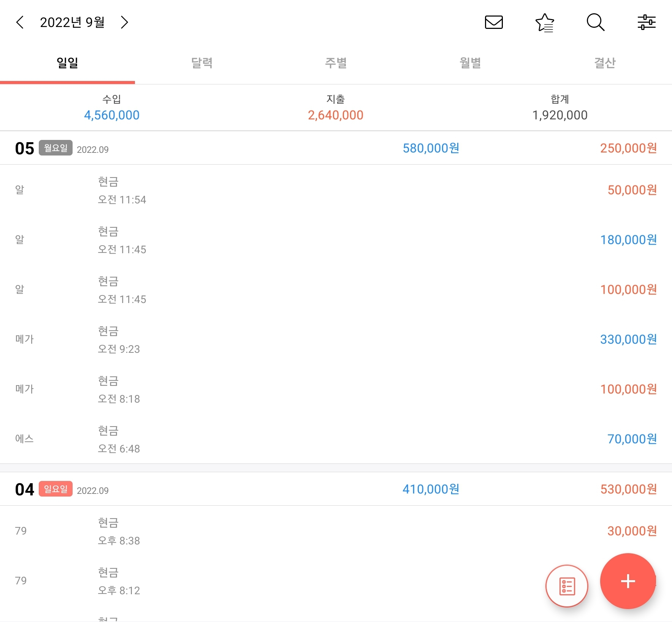Switch to the 달력 tab
This screenshot has width=672, height=622.
[202, 63]
